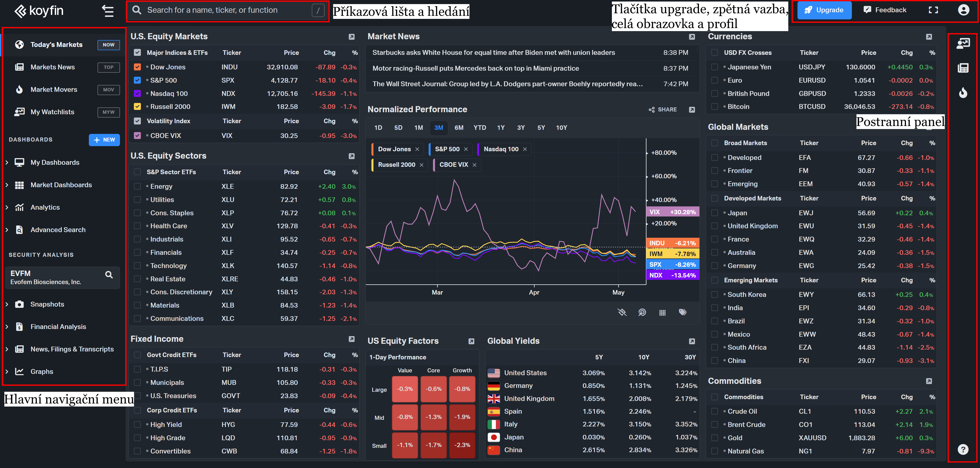Click Small Growth -2.3% heatmap cell
Image resolution: width=980 pixels, height=468 pixels.
[462, 445]
